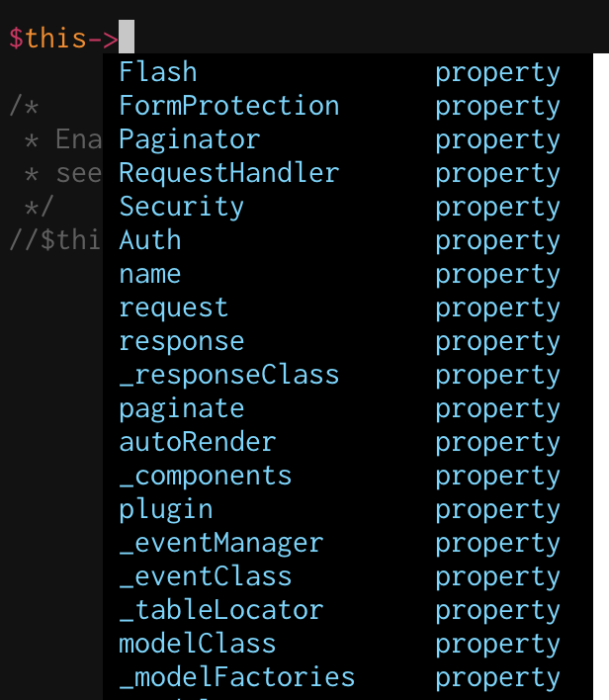This screenshot has width=609, height=700.
Task: Choose the paginate completion entry
Action: pos(181,408)
